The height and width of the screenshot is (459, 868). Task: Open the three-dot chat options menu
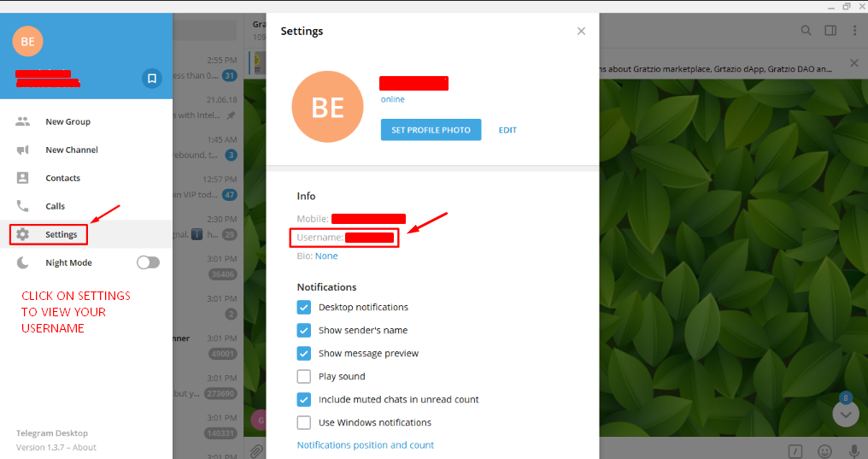854,31
